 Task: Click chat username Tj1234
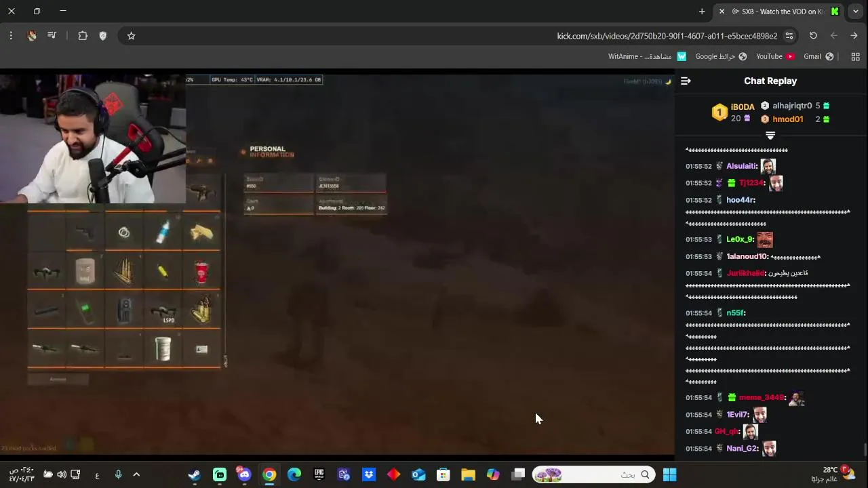tap(751, 183)
